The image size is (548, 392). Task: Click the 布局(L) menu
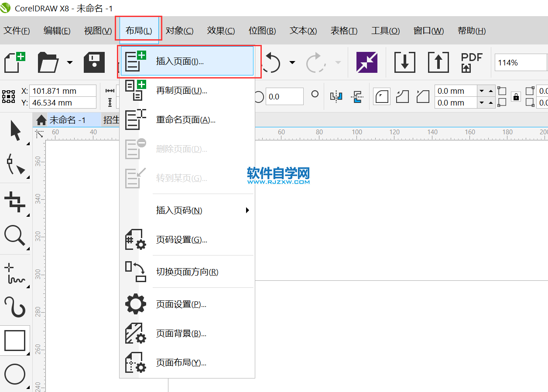(139, 31)
